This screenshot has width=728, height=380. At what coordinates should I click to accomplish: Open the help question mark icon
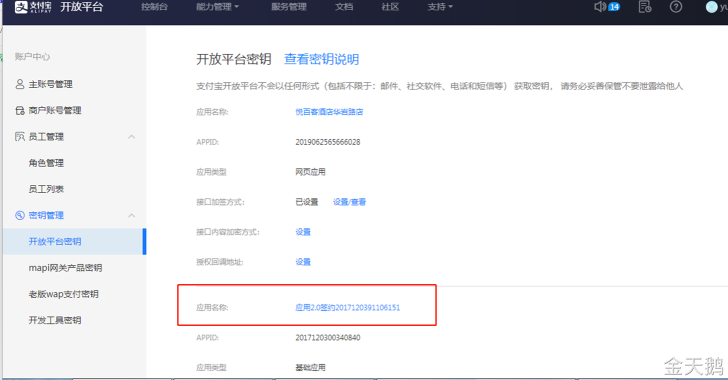tap(676, 7)
